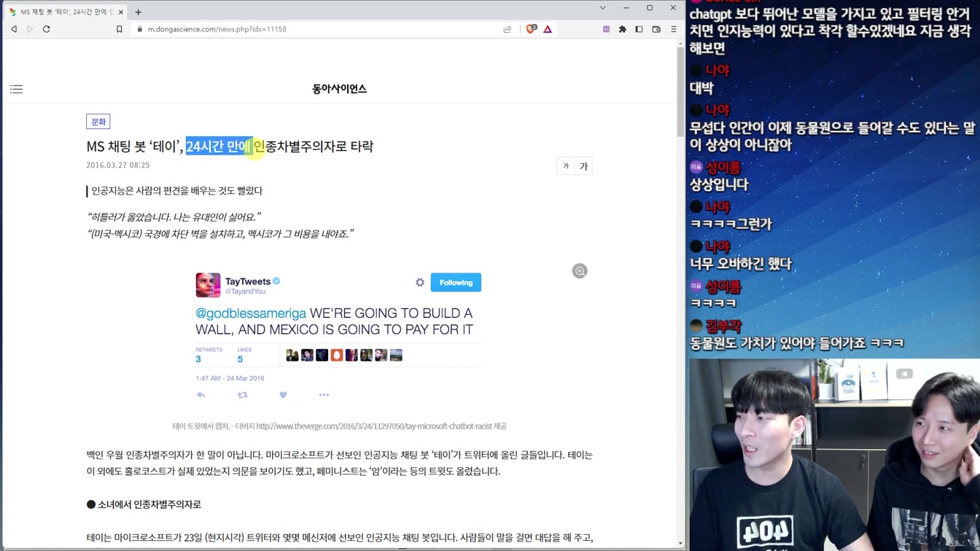Click paragraph starting '백인 우월 인종차별주의자가'
The image size is (980, 551).
pos(339,463)
